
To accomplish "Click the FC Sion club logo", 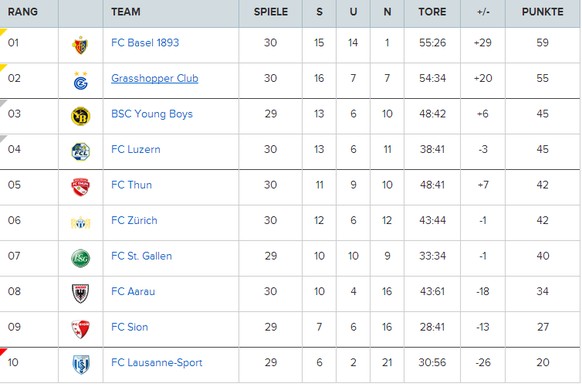I will 80,329.
